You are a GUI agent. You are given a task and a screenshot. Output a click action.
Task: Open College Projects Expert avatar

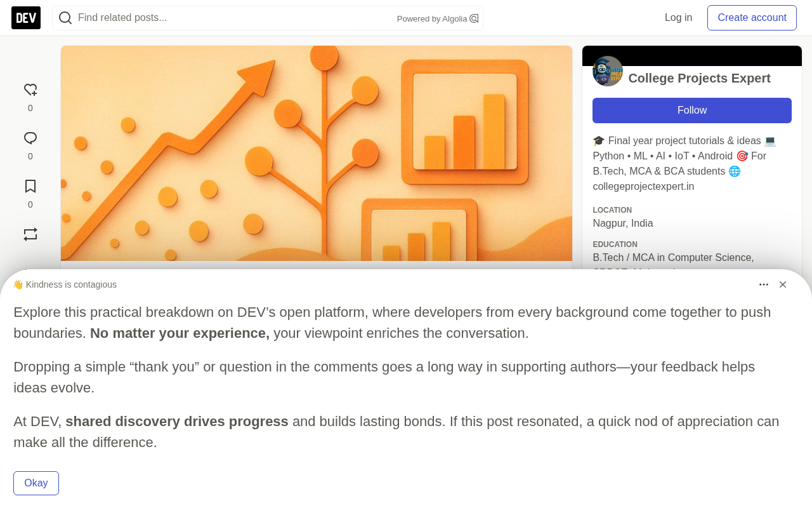pos(608,71)
